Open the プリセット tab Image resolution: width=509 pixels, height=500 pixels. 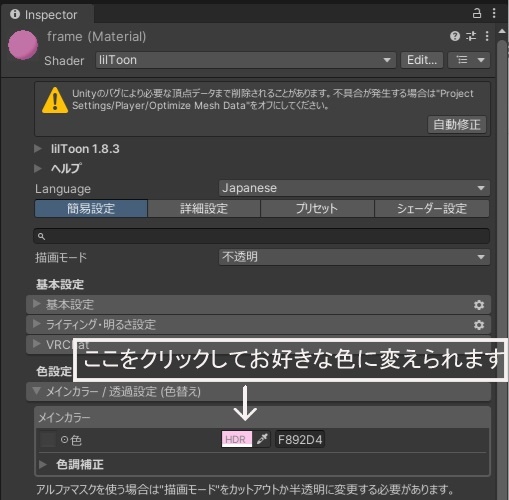(317, 209)
